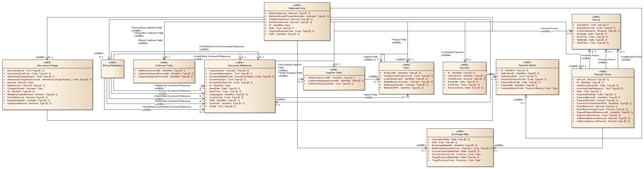Click the plus marker beside XPath attribute
Screen dimensions: 644x169
point(206,107)
